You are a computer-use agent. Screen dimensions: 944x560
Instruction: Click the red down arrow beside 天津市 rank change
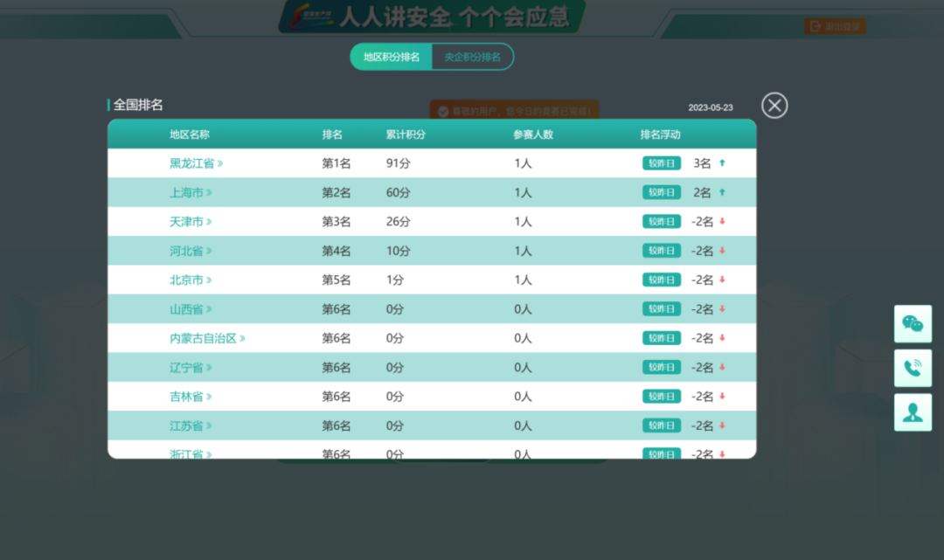pos(724,221)
